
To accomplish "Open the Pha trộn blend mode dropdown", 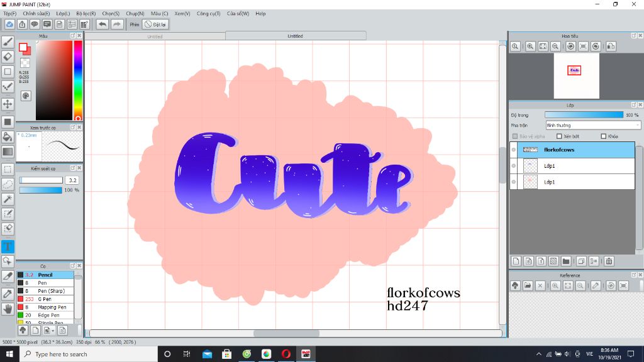I will pyautogui.click(x=593, y=125).
